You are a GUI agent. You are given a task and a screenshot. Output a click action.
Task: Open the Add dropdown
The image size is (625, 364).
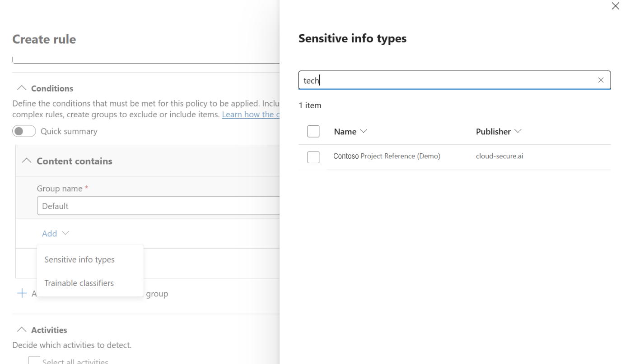point(56,233)
